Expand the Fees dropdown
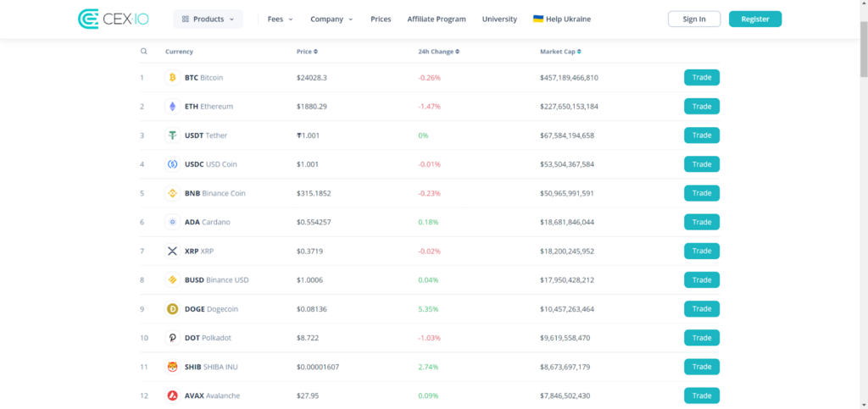 point(280,19)
